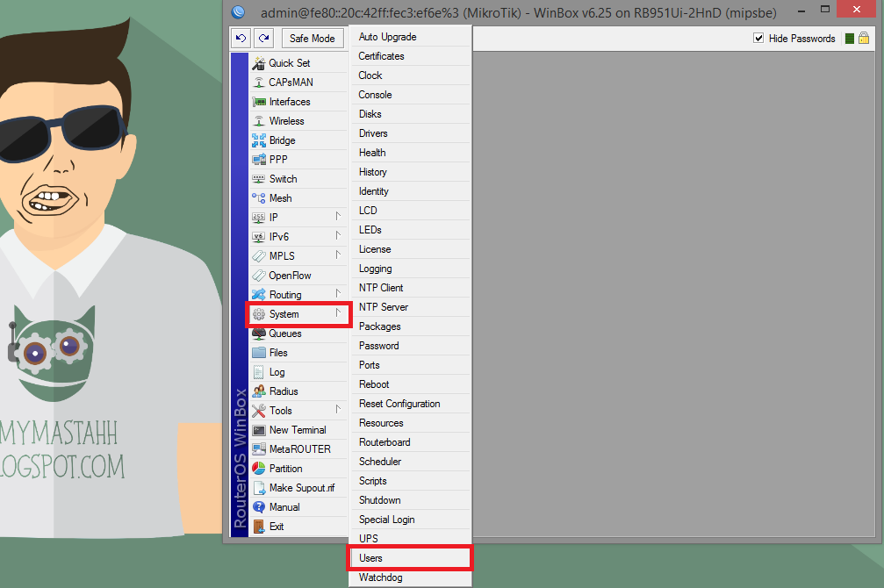Open Console entry

411,95
